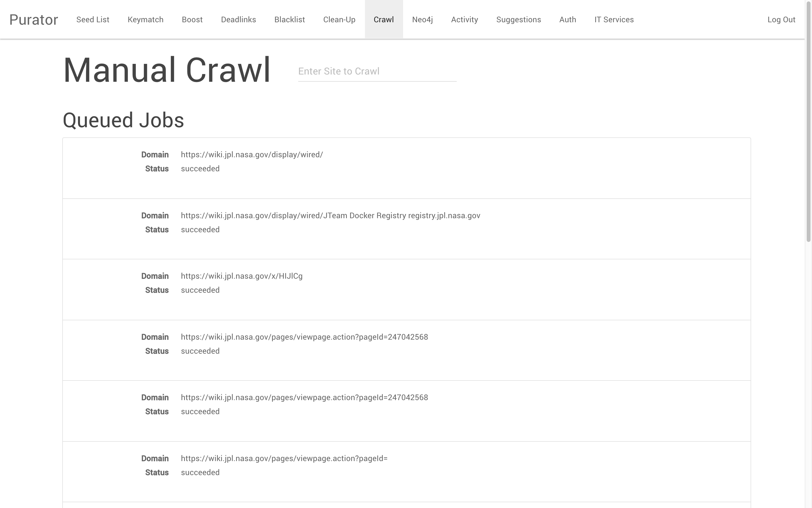The image size is (812, 508).
Task: Switch to the Boost page
Action: click(192, 20)
